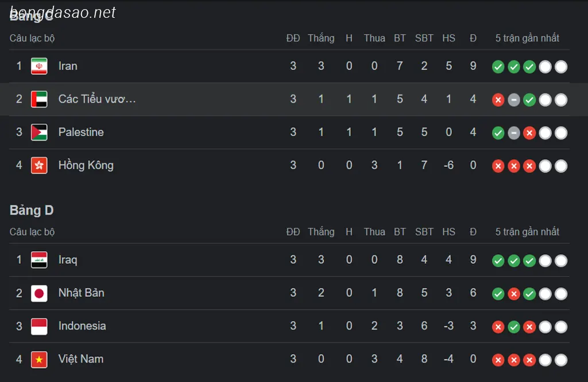Click the Japan flag beside Nhật Bản
Image resolution: width=588 pixels, height=382 pixels.
[x=39, y=293]
